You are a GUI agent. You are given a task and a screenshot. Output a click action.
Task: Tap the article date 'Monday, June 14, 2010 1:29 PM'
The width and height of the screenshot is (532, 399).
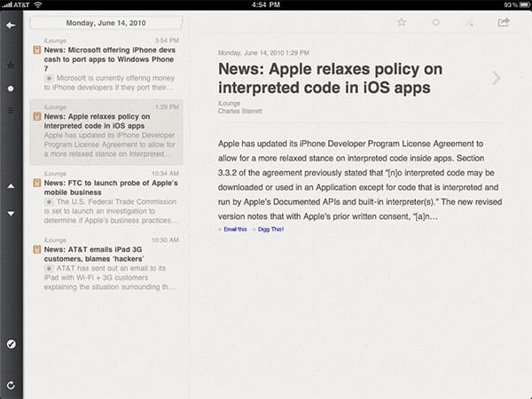[x=263, y=53]
